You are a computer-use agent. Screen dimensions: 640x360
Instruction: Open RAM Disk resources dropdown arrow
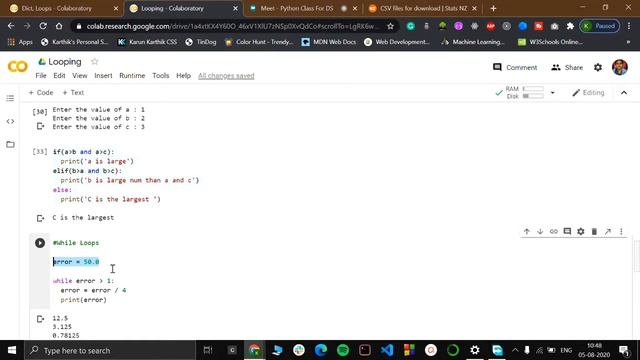pos(553,93)
